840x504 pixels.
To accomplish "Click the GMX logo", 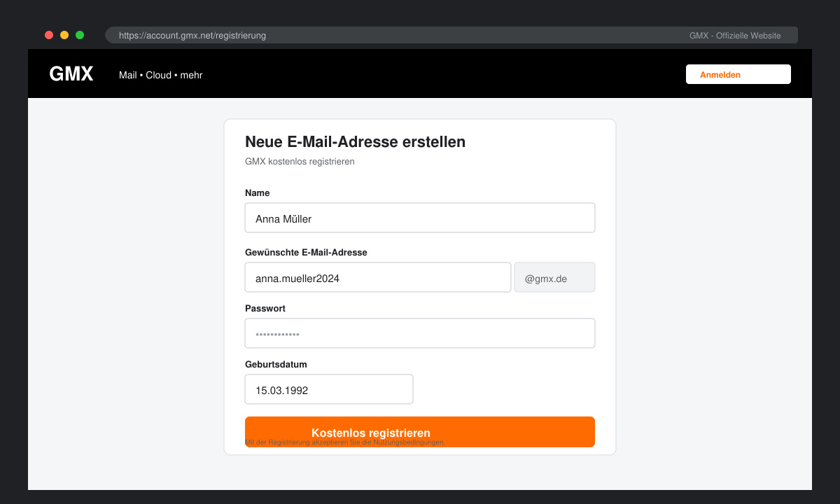I will click(71, 74).
